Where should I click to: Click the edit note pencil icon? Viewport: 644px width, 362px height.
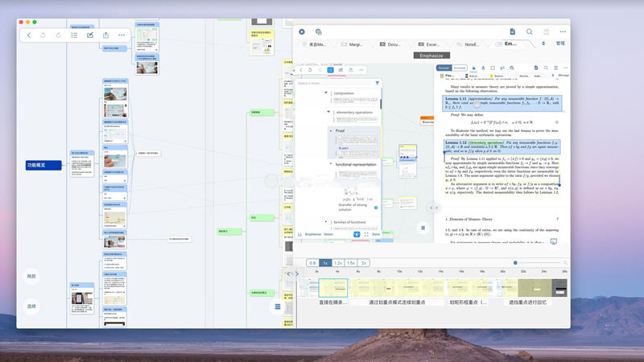point(90,35)
